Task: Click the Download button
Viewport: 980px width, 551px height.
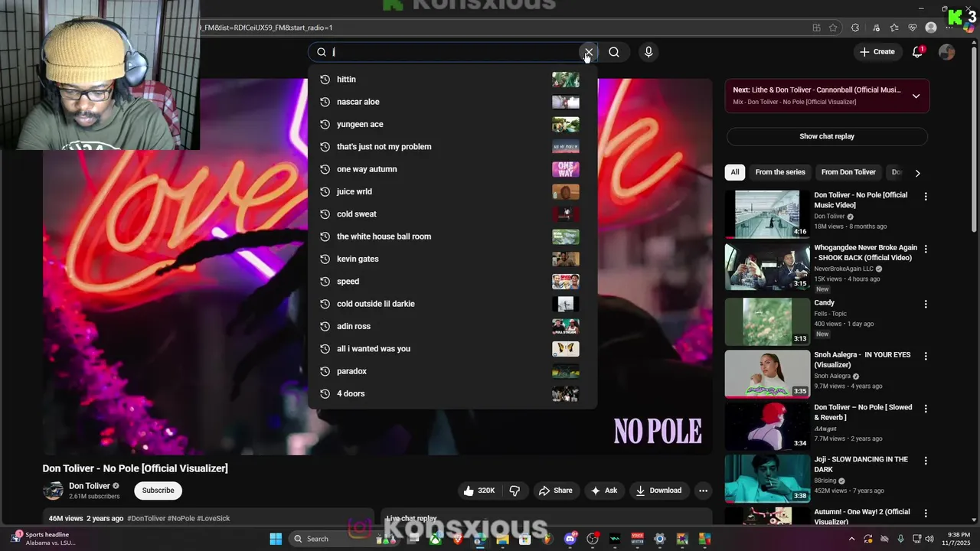Action: pos(658,491)
